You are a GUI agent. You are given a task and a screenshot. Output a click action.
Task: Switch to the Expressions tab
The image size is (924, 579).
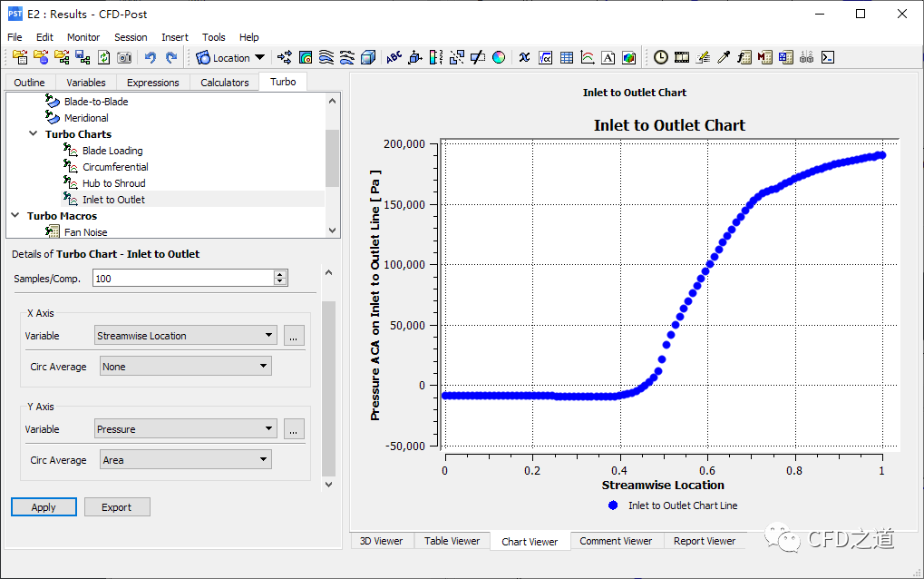153,83
